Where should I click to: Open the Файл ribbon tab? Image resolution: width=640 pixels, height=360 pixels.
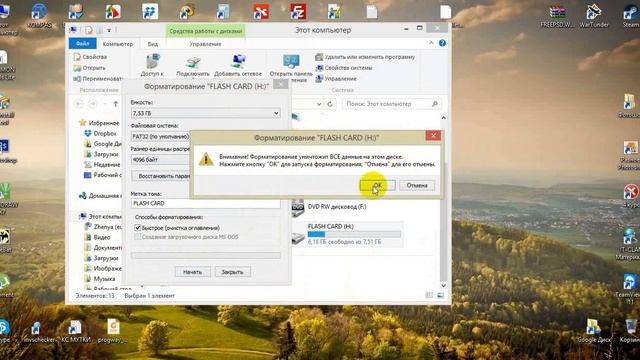83,43
